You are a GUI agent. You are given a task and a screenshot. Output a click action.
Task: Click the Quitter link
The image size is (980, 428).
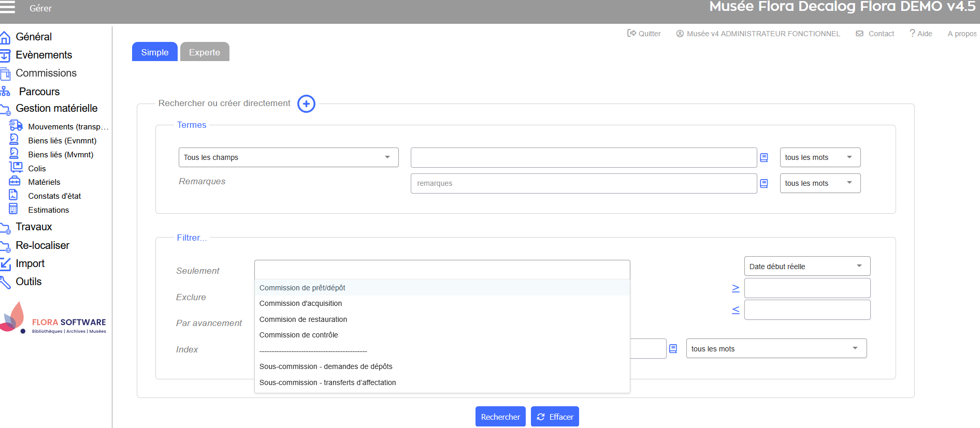[644, 34]
